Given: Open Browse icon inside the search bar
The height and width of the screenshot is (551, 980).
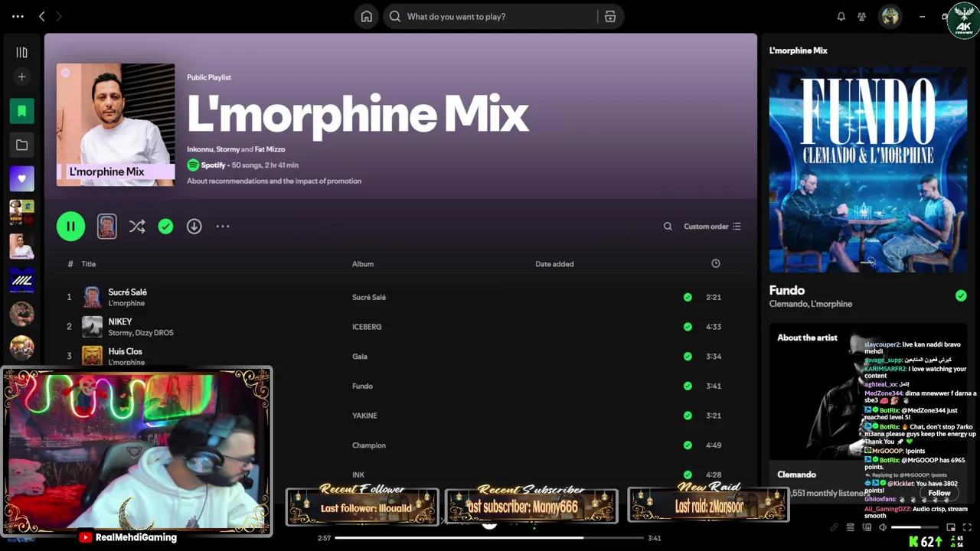Looking at the screenshot, I should click(610, 16).
